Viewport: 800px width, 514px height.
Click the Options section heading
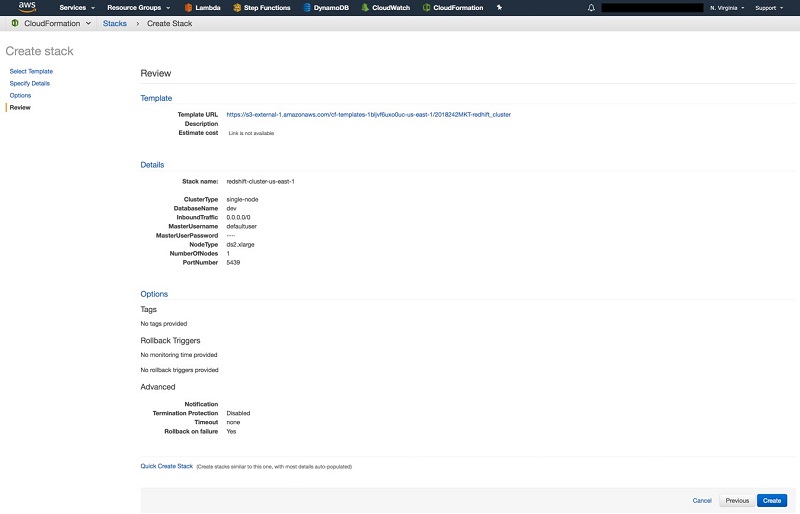pyautogui.click(x=154, y=294)
